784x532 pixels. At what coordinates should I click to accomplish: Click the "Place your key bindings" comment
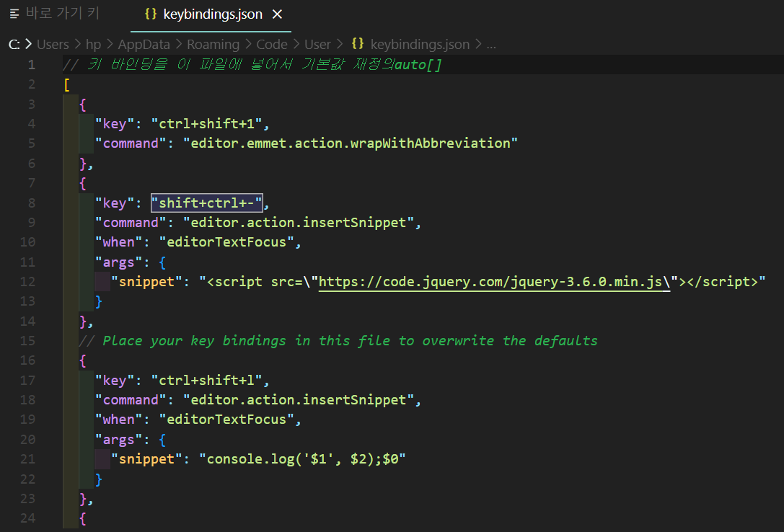tap(338, 341)
